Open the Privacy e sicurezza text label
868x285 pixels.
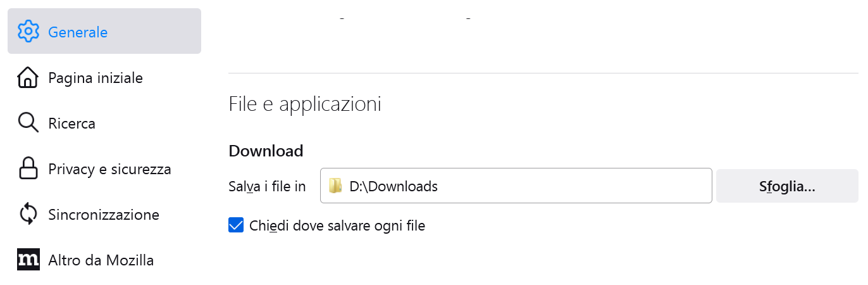point(109,169)
